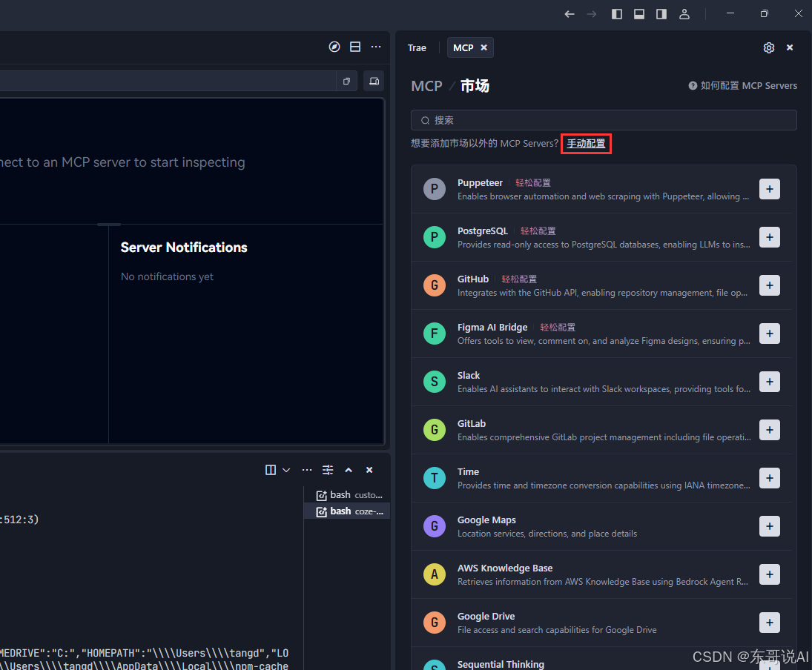Toggle the right sidebar layout icon
Image resolution: width=812 pixels, height=670 pixels.
[661, 14]
